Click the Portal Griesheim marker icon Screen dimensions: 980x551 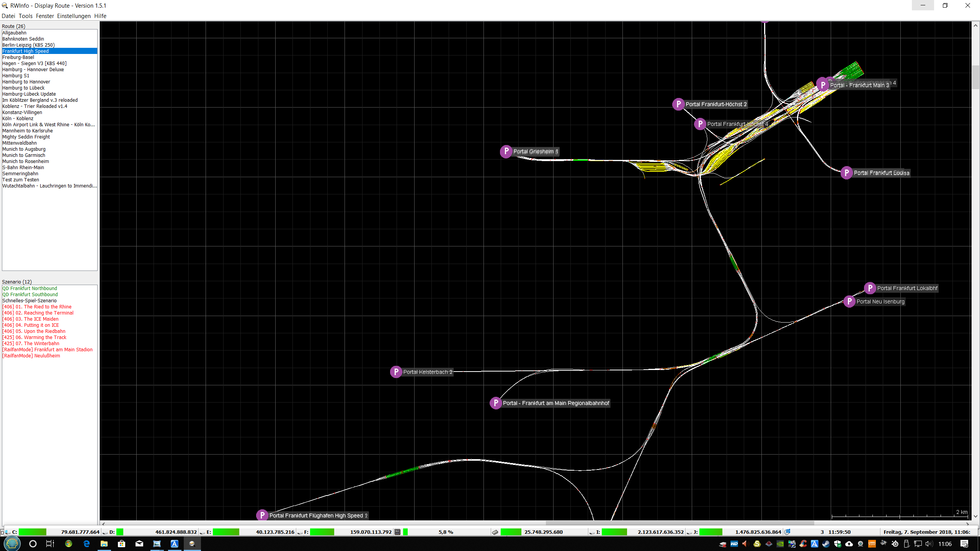tap(506, 152)
